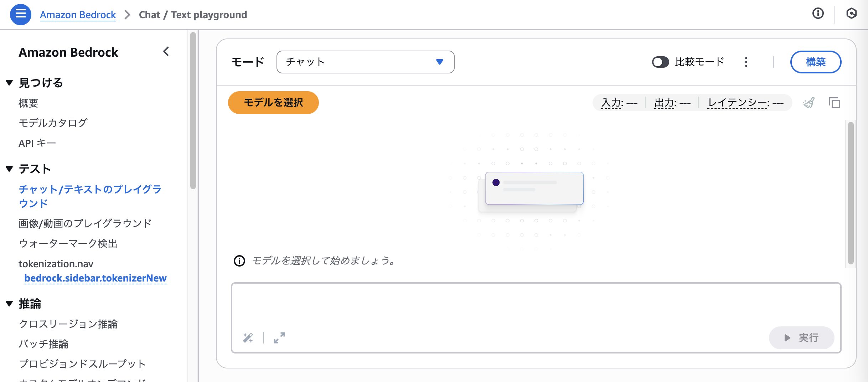Click the hexagon icon in top right
Image resolution: width=868 pixels, height=382 pixels.
click(851, 14)
